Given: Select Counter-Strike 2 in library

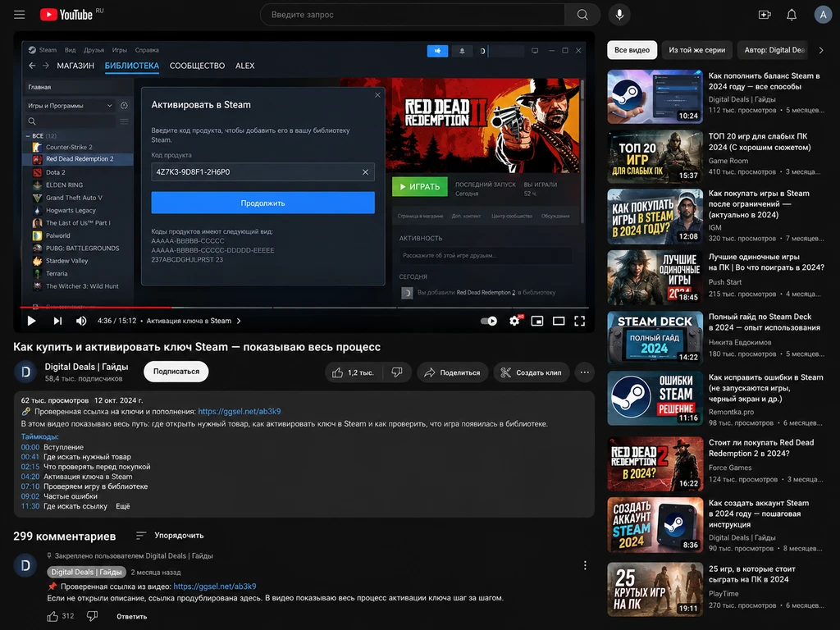Looking at the screenshot, I should (69, 147).
